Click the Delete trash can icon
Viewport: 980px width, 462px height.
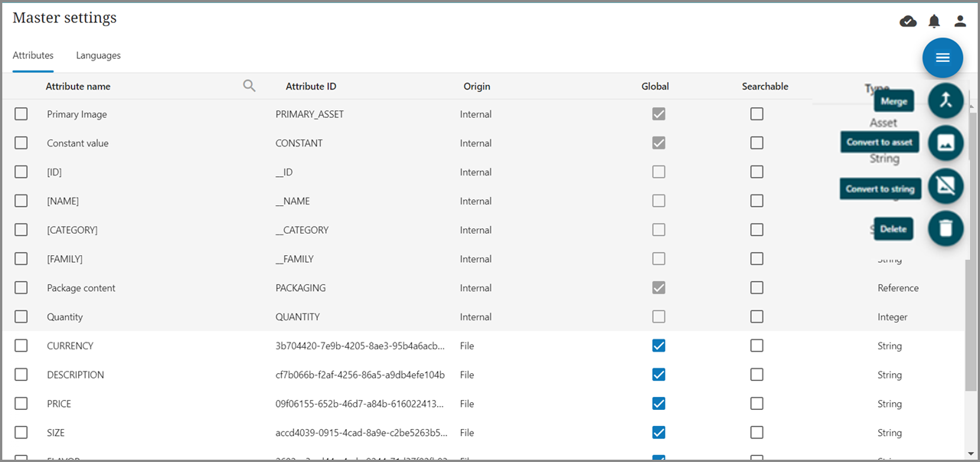(x=946, y=228)
